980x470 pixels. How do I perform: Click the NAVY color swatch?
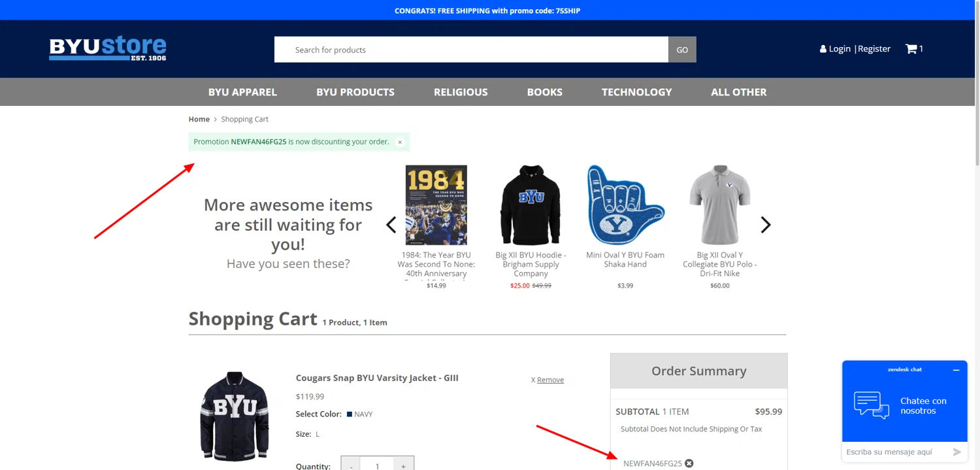pos(350,414)
